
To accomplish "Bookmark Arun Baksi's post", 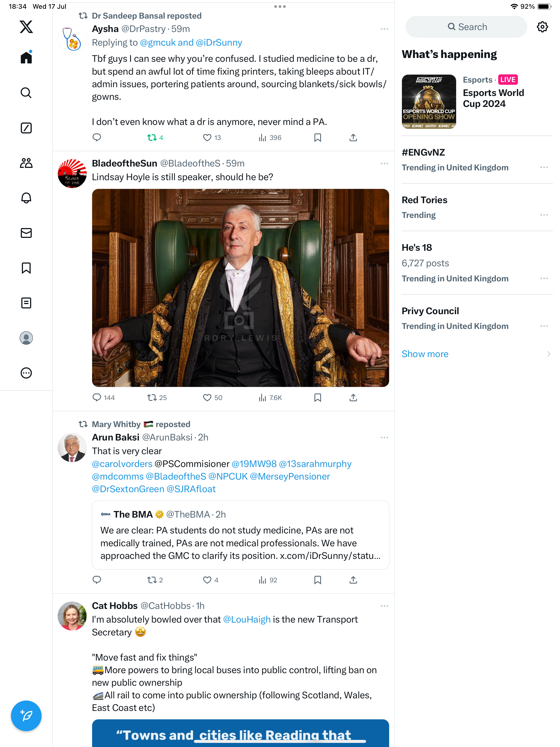I will pyautogui.click(x=317, y=580).
